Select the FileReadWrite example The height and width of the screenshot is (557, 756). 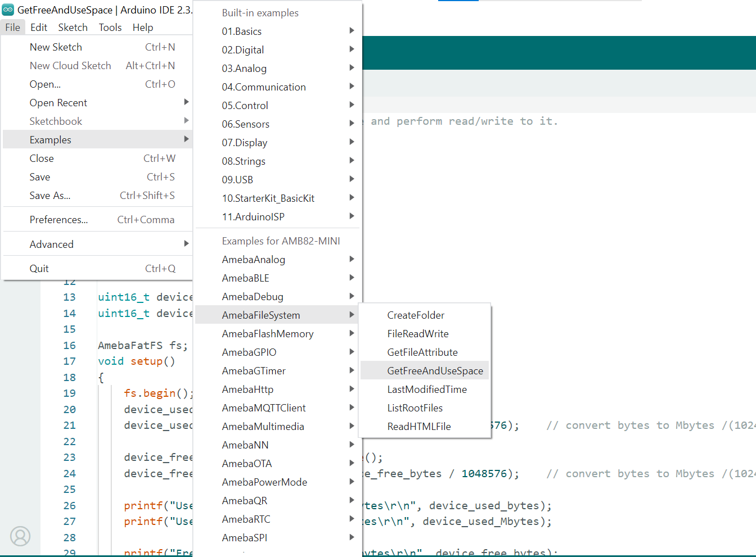pos(417,334)
